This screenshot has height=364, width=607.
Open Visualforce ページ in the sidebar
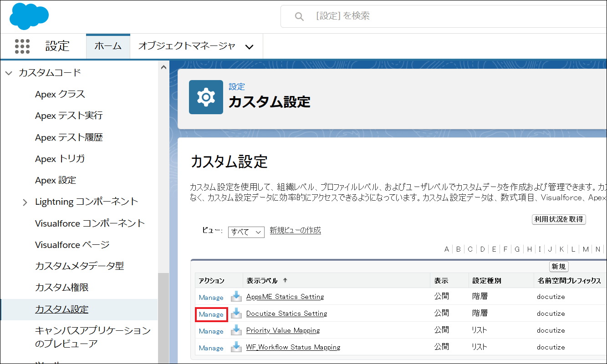point(72,244)
